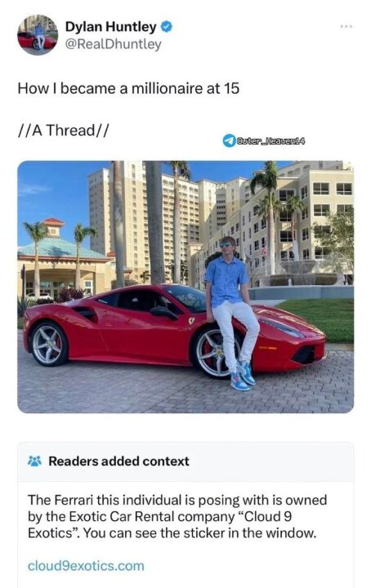
Task: Select the "//A Thread//" line
Action: [x=63, y=131]
